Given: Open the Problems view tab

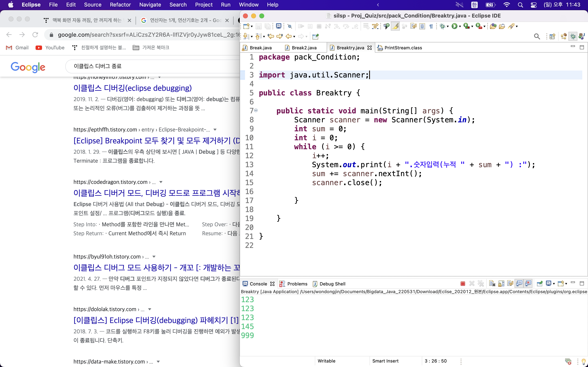Looking at the screenshot, I should pyautogui.click(x=297, y=284).
